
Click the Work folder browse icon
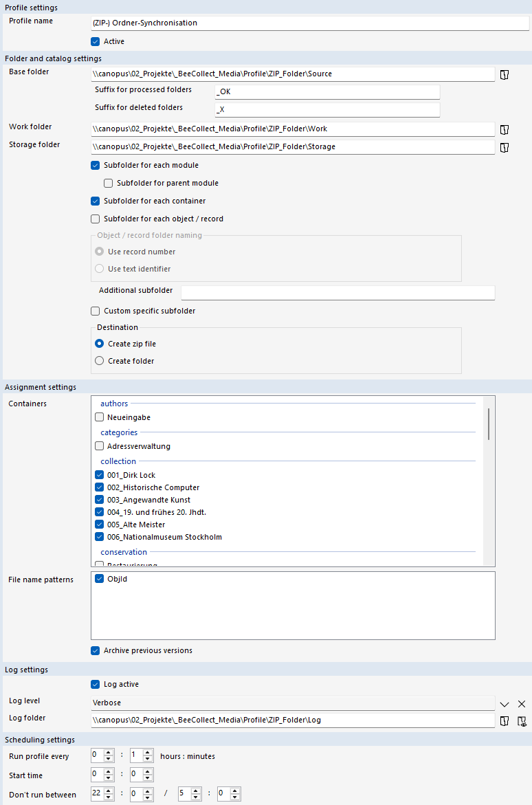pos(504,129)
